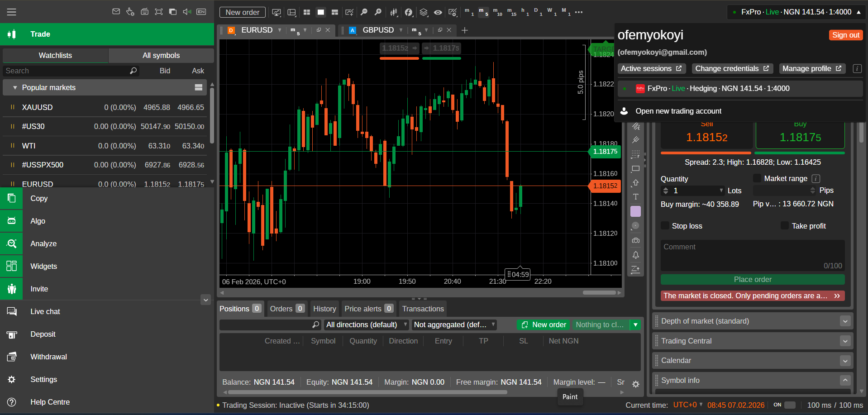This screenshot has height=415, width=868.
Task: Click the sound volume speaker icon
Action: point(186,12)
